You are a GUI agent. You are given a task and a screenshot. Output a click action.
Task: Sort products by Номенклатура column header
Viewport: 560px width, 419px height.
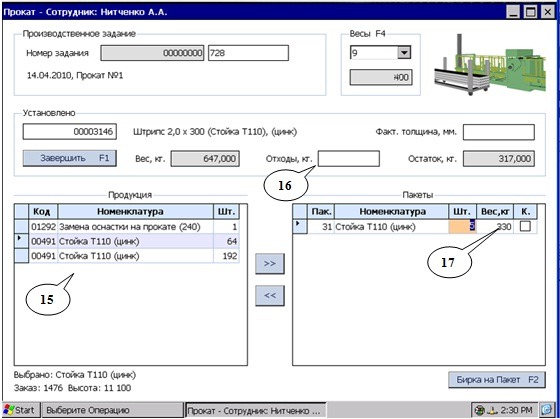click(135, 211)
